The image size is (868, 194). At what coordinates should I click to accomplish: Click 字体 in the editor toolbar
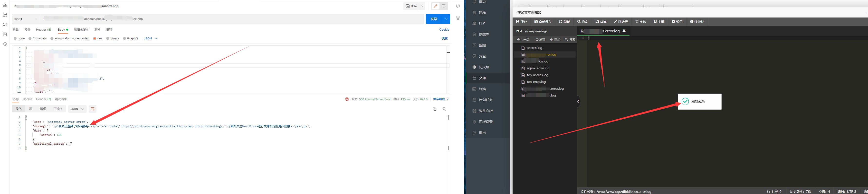point(640,22)
